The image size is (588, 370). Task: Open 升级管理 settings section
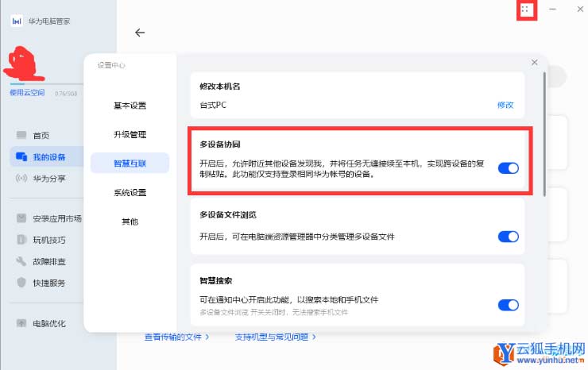(x=130, y=134)
